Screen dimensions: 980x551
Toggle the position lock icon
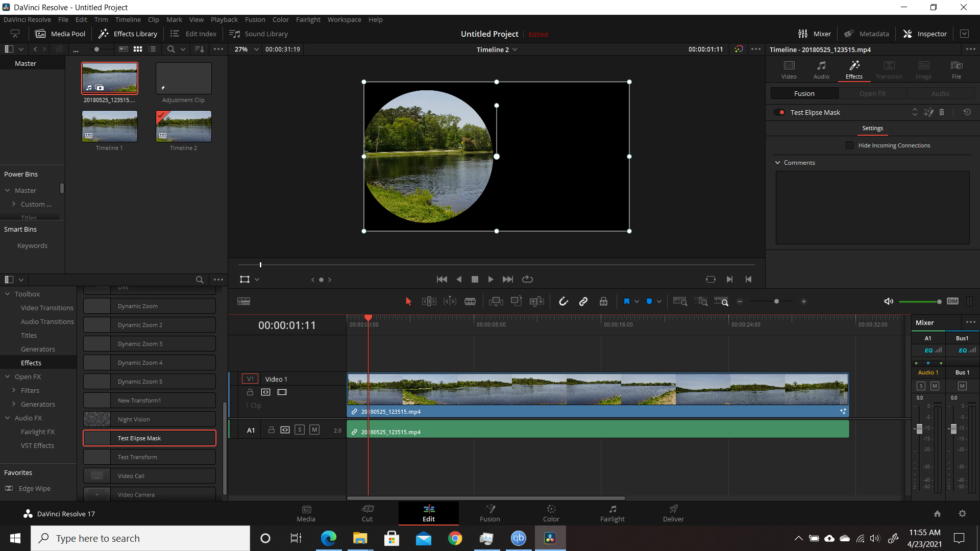tap(603, 302)
